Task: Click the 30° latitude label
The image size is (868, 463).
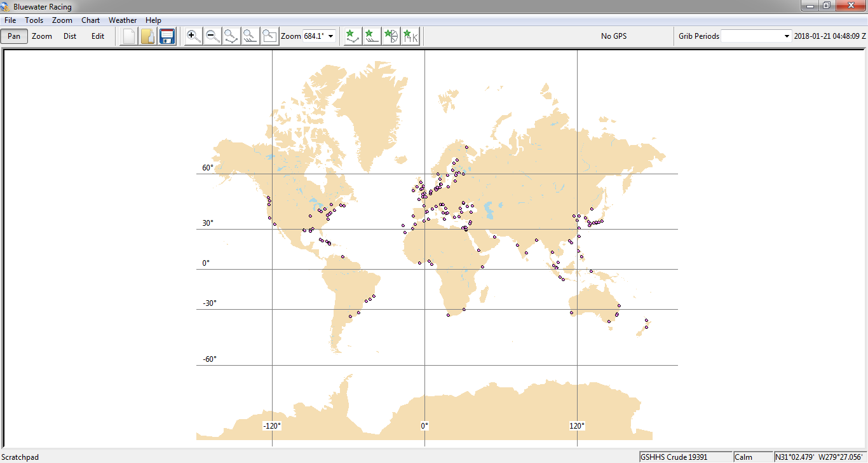Action: (208, 223)
